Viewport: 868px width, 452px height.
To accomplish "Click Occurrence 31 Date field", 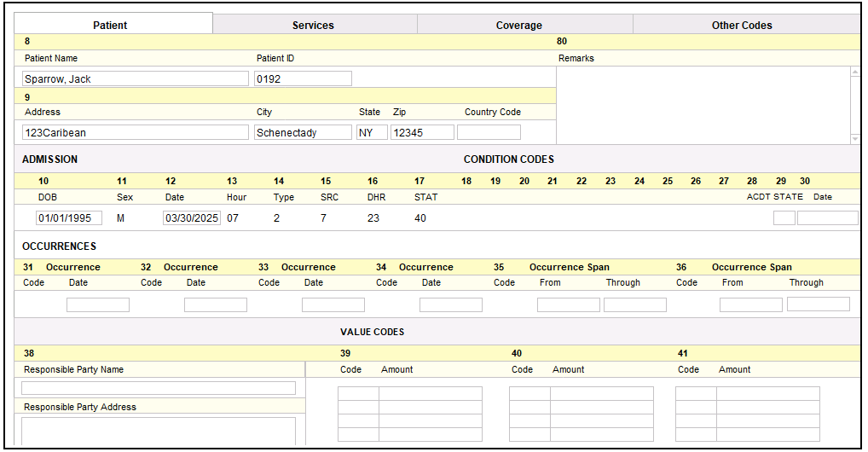I will click(x=98, y=304).
